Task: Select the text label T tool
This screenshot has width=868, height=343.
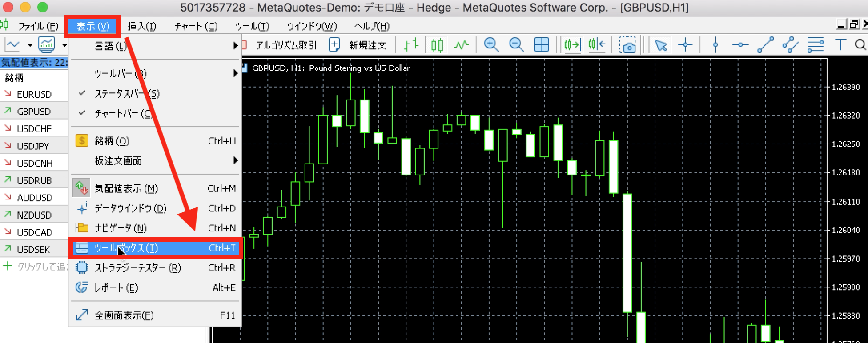Action: pyautogui.click(x=840, y=45)
